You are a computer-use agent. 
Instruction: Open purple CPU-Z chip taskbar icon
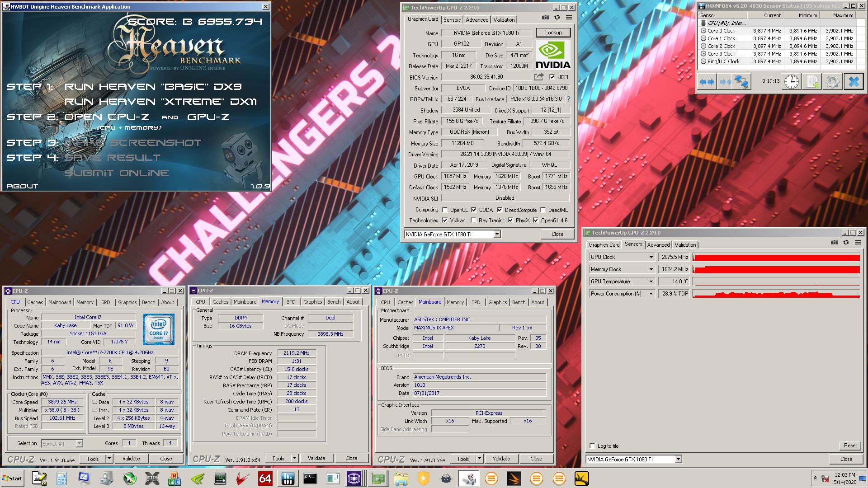click(354, 479)
